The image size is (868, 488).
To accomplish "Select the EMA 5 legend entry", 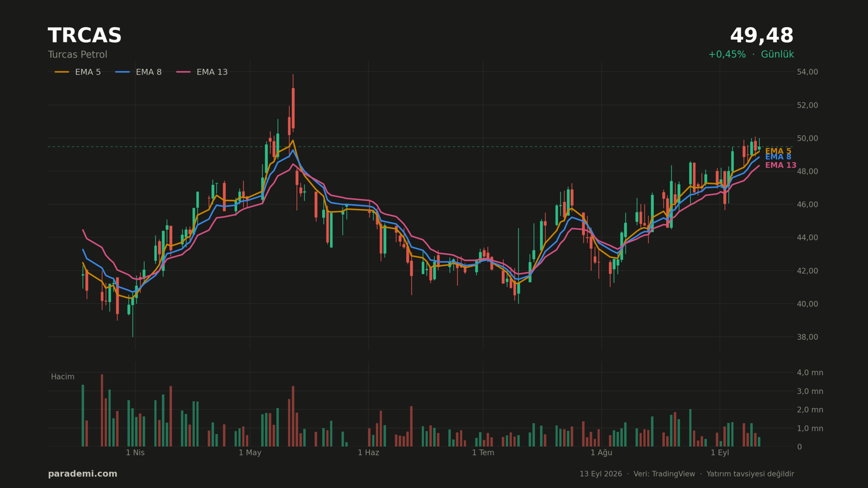I will tap(78, 72).
